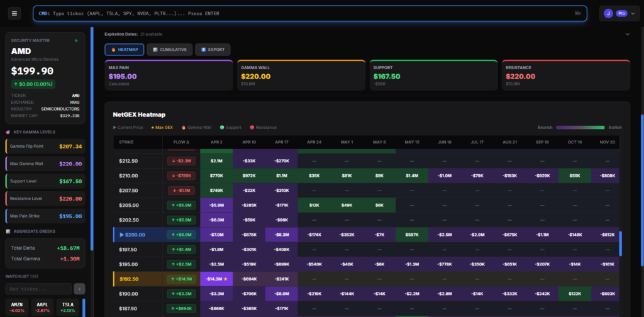Open AMZN in the watchlist
The image size is (644, 317).
tap(17, 307)
